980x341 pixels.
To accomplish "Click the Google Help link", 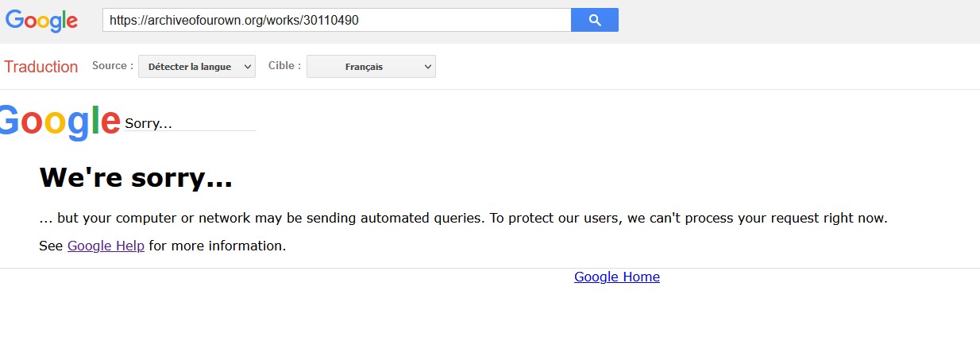I will [x=106, y=246].
